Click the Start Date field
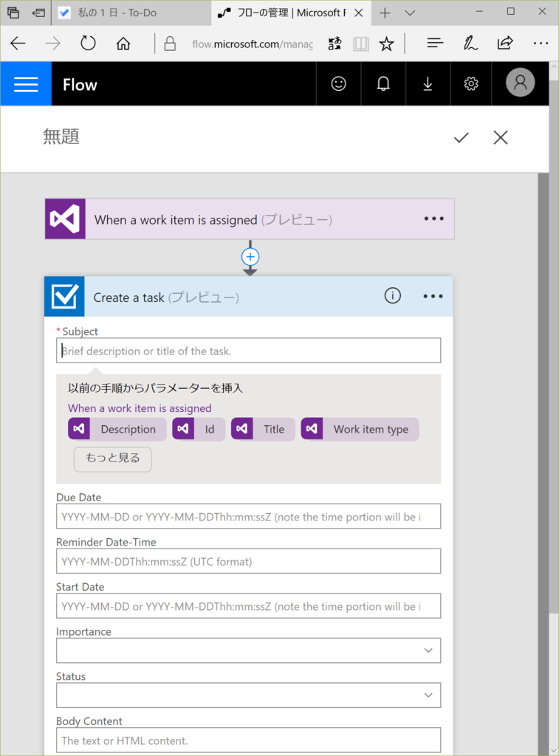Viewport: 559px width, 756px height. [248, 606]
